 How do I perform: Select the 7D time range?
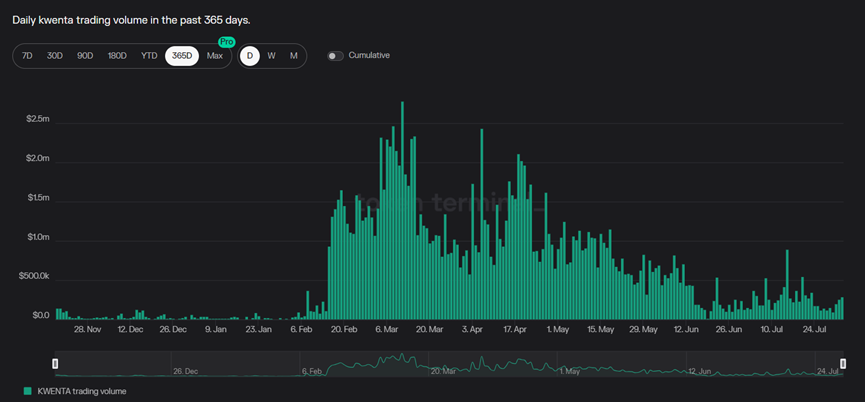[27, 56]
